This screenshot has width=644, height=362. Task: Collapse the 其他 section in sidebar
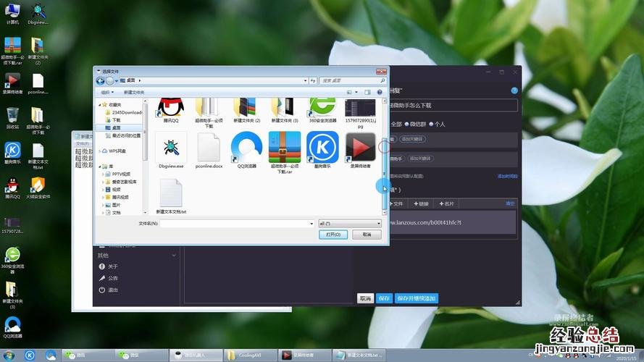[174, 256]
